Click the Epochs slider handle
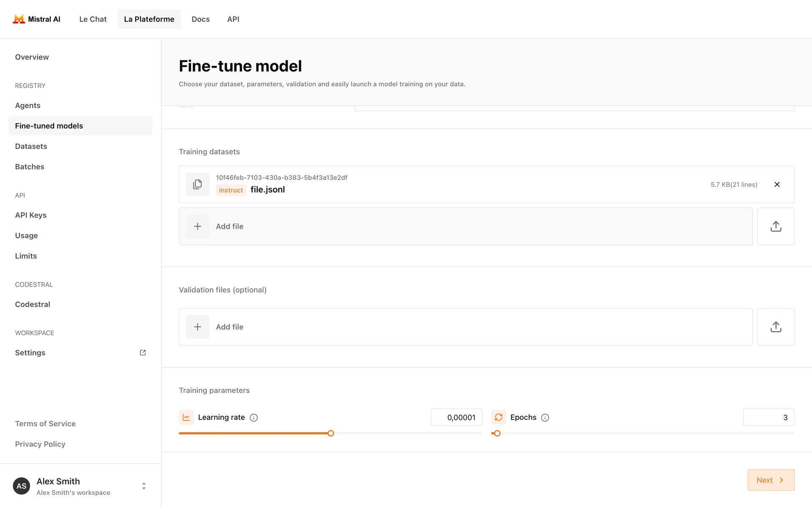The height and width of the screenshot is (508, 812). coord(497,433)
